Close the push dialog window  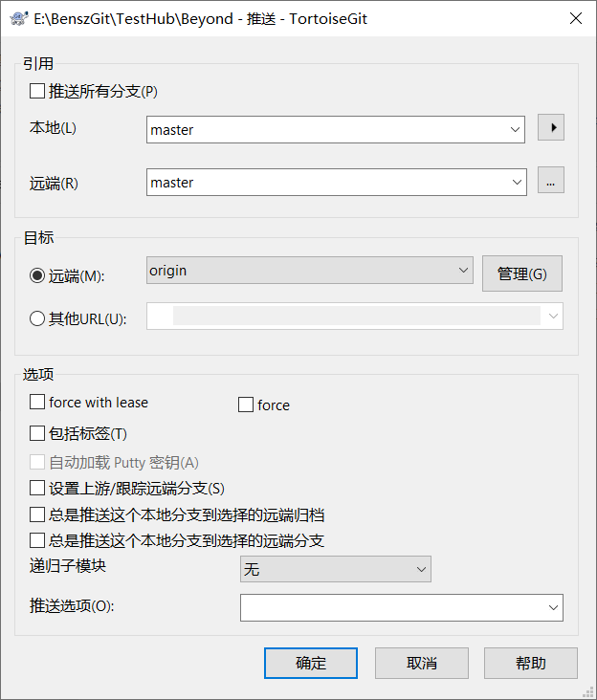pos(574,18)
